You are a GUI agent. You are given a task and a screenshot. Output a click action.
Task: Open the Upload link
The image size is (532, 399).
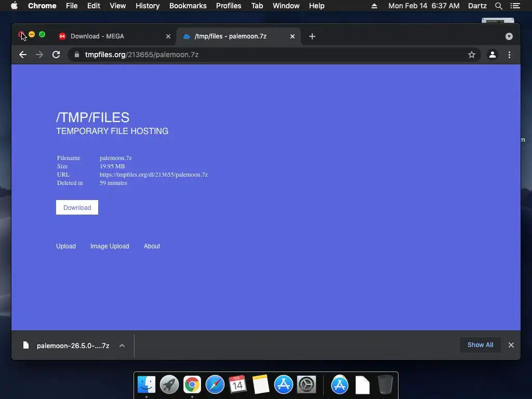point(66,246)
